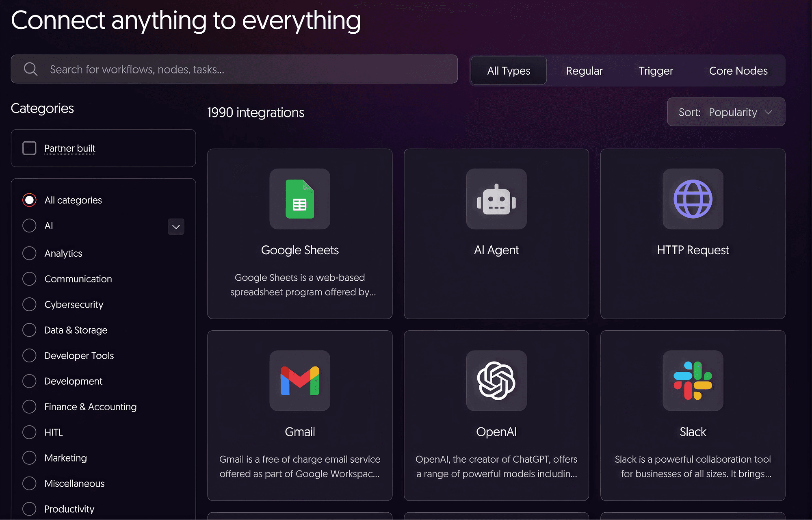Switch to the All Types tab
This screenshot has height=520, width=812.
pos(509,71)
